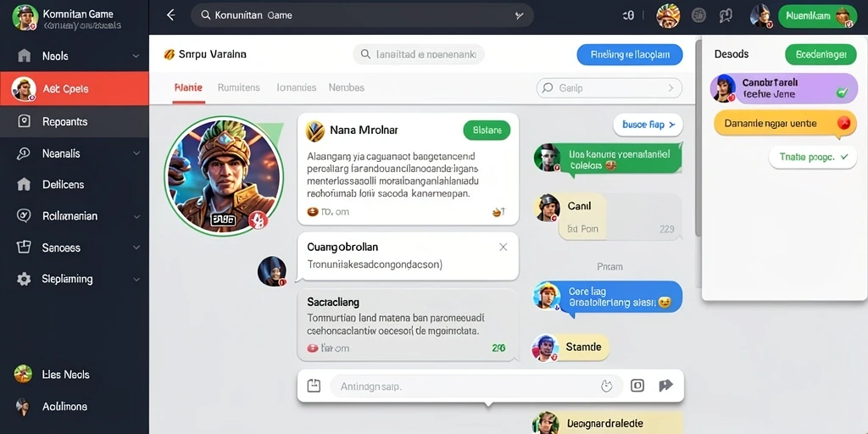Click the Repoants pin icon

[x=24, y=121]
